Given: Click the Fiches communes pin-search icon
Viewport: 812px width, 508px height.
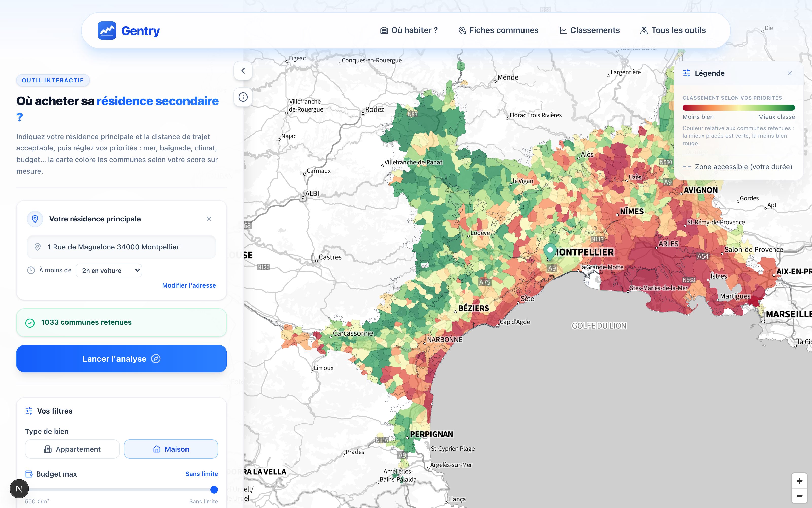Looking at the screenshot, I should (462, 30).
